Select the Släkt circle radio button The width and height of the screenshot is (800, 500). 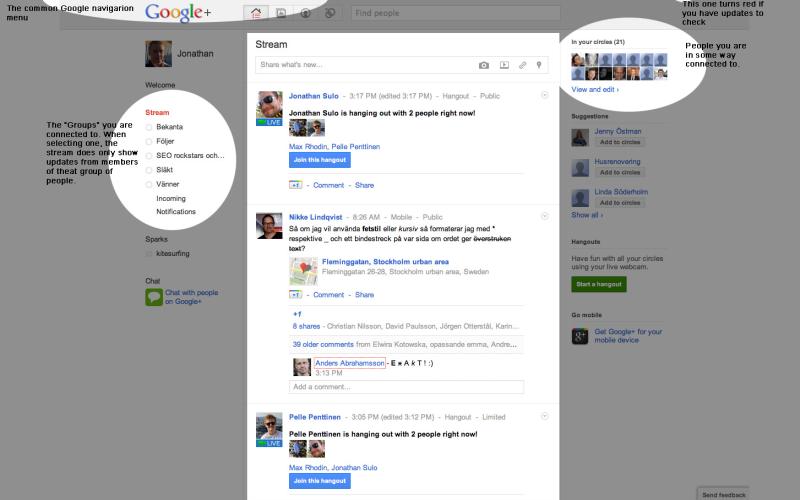pyautogui.click(x=150, y=170)
